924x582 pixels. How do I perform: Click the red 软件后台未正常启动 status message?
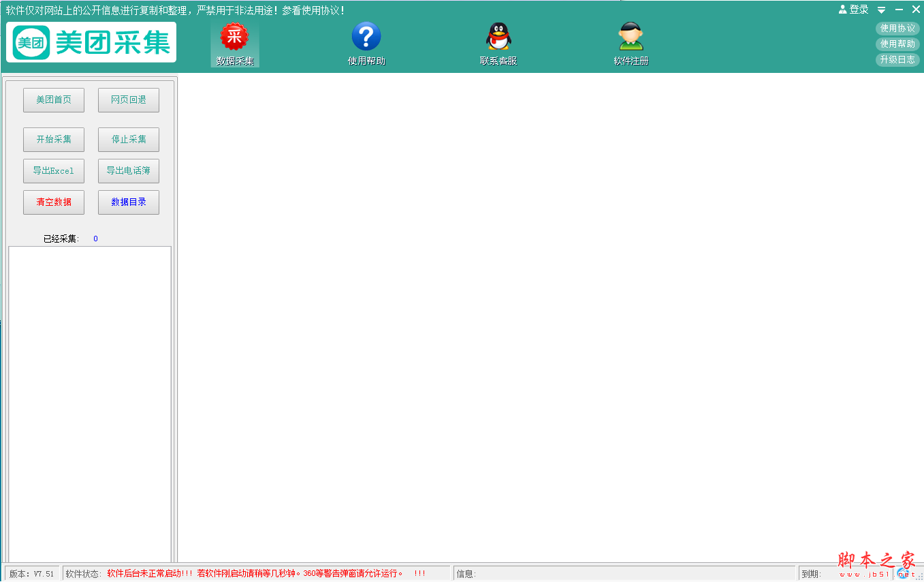(x=266, y=574)
